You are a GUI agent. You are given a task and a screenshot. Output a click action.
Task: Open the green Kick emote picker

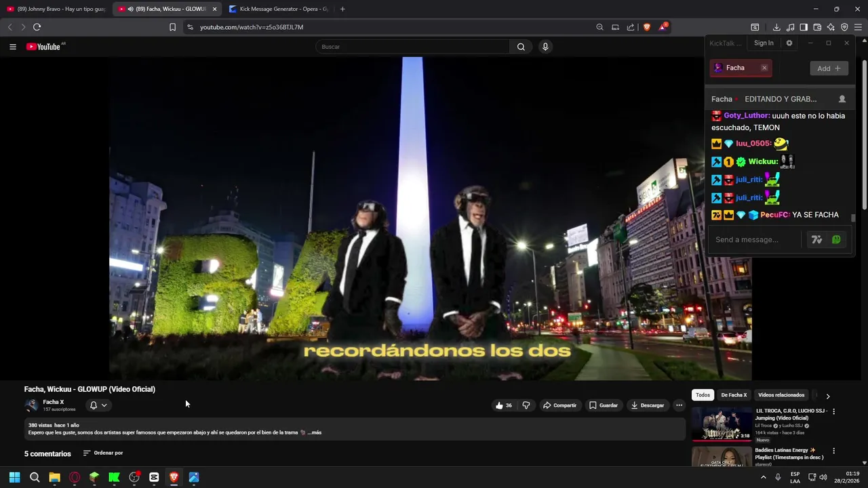click(x=836, y=239)
